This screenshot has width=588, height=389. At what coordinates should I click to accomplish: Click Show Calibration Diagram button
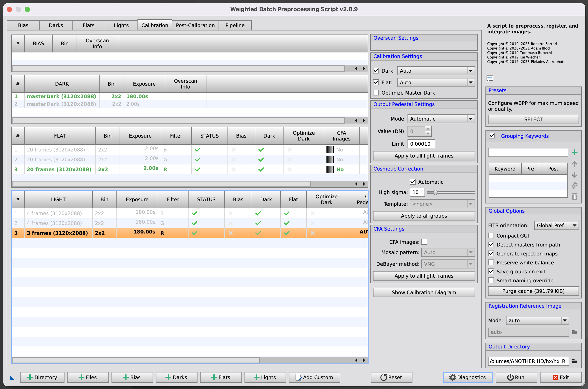point(424,292)
